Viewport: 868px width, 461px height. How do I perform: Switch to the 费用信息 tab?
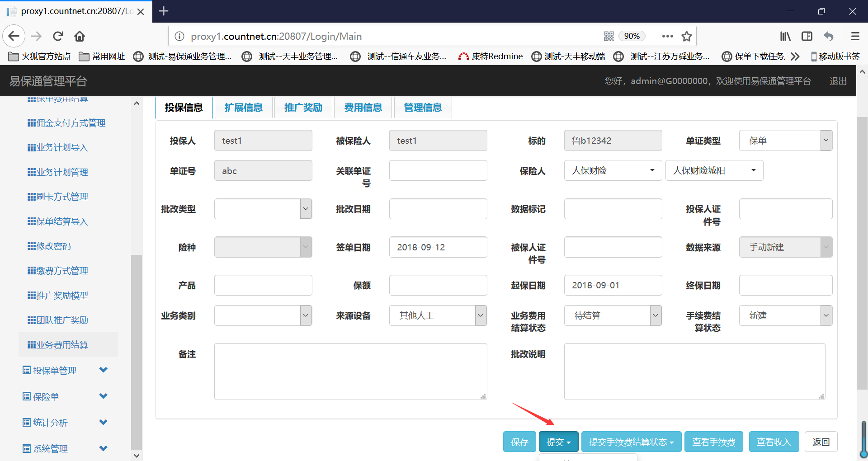pos(363,108)
